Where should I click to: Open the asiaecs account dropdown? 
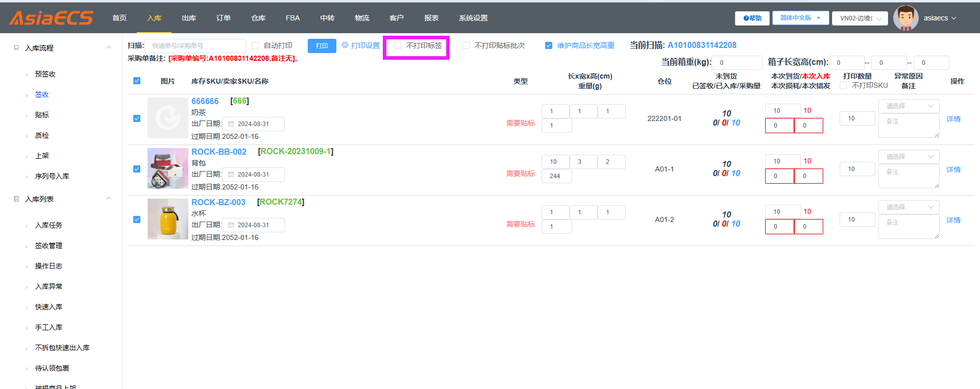940,18
